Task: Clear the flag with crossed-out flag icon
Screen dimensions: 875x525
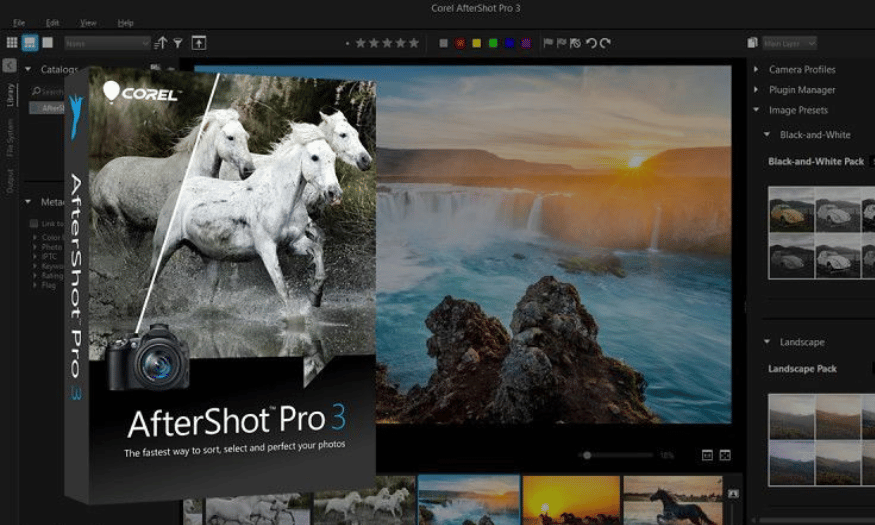Action: [x=575, y=43]
